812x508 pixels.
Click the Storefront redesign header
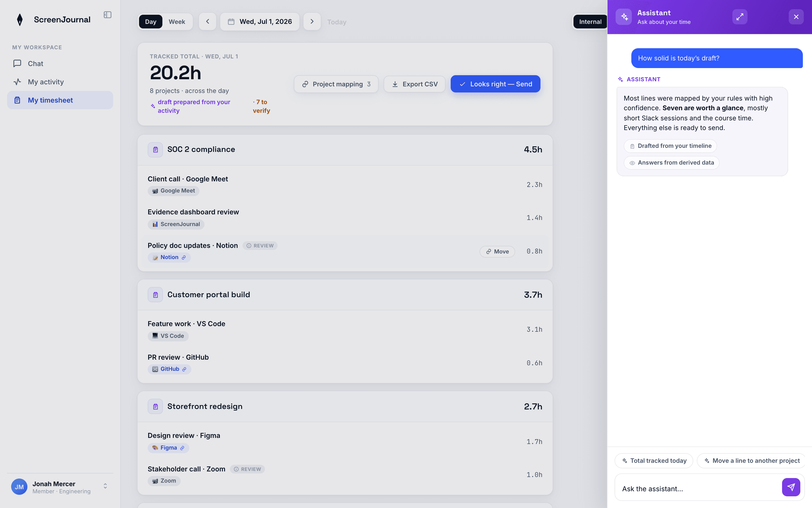(345, 407)
